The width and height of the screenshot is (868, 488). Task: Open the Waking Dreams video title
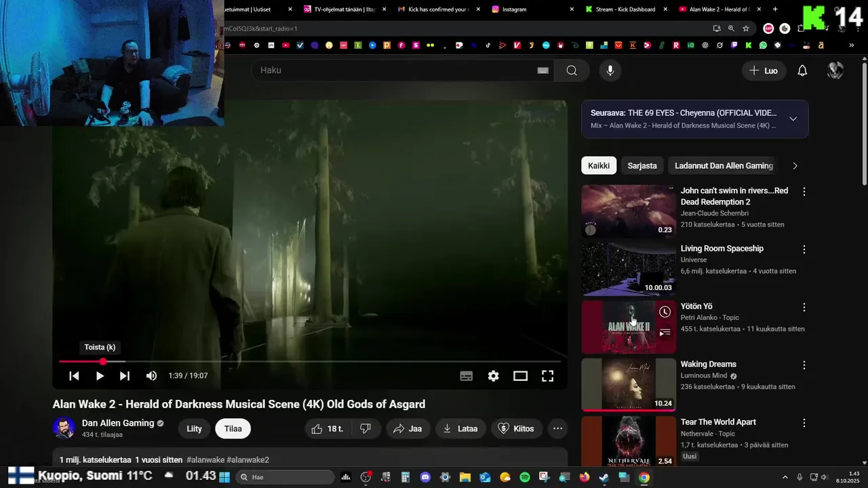708,364
